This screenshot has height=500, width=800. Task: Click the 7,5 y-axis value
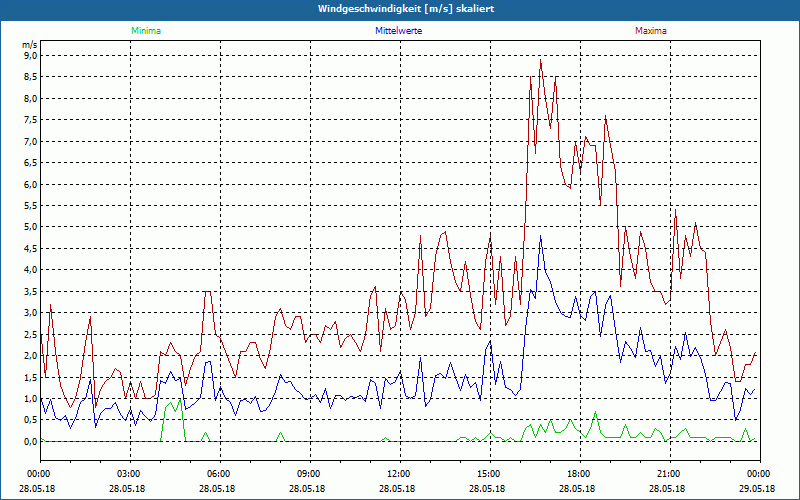[32, 120]
